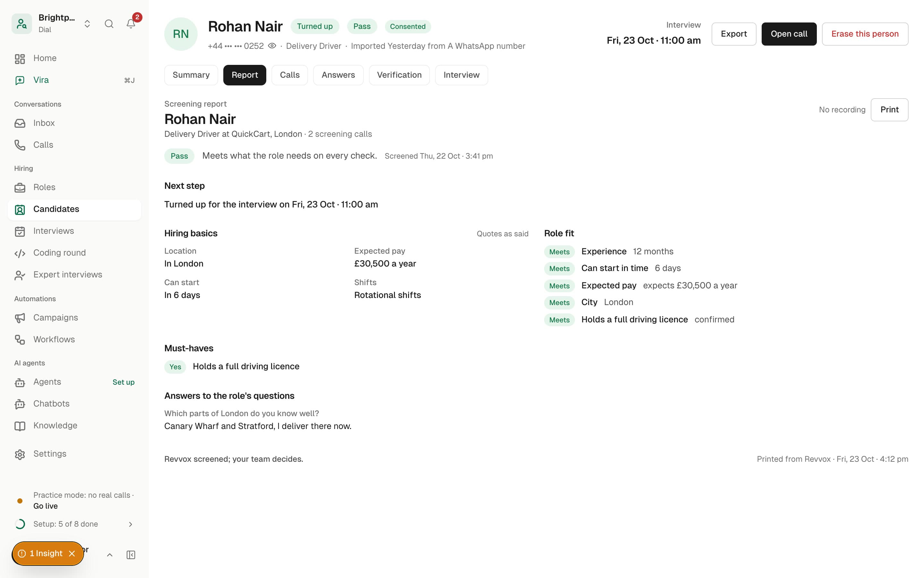
Task: Click the workspace logo avatar
Action: 22,24
